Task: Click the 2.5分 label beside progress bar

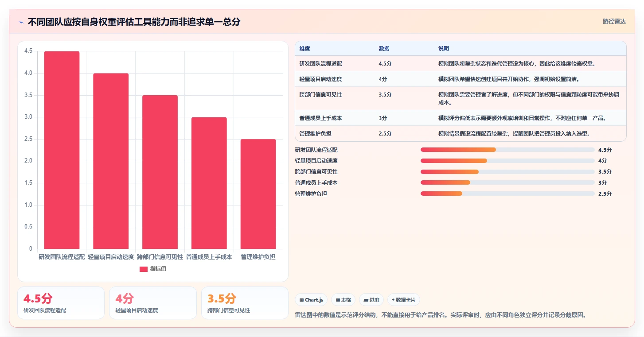Action: click(605, 194)
